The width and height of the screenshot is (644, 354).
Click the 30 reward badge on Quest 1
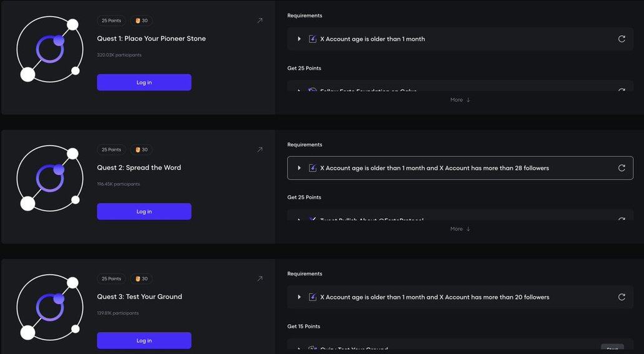tap(142, 21)
